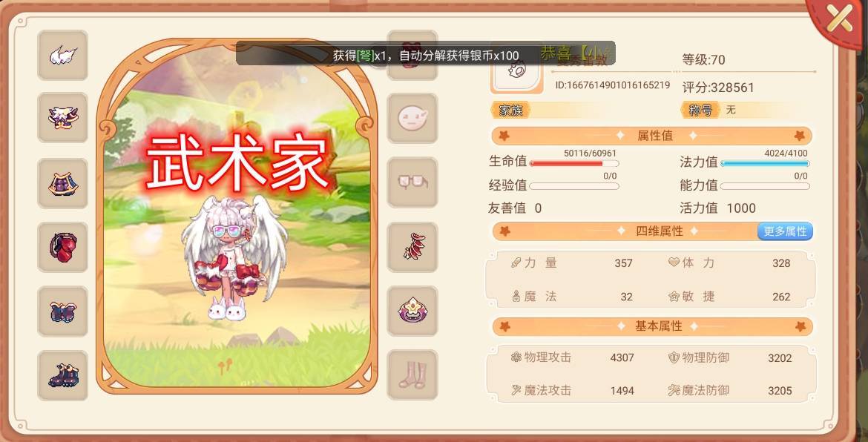Select the empty face accessory slot

coord(412,119)
